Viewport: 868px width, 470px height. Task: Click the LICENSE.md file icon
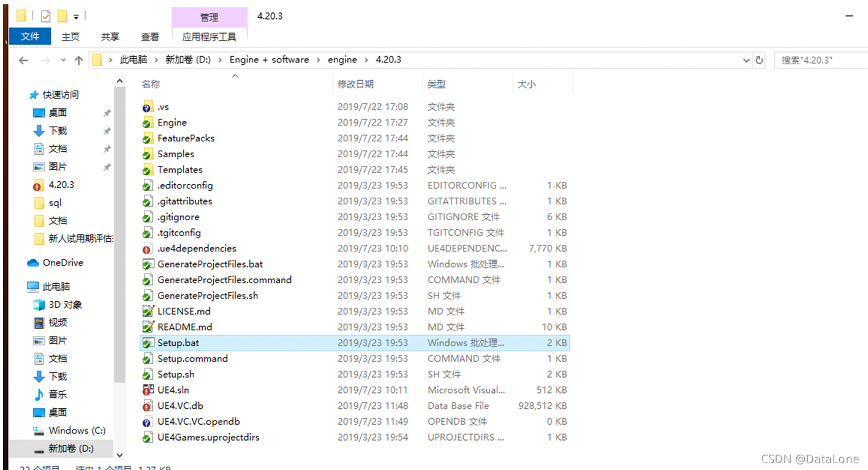147,311
